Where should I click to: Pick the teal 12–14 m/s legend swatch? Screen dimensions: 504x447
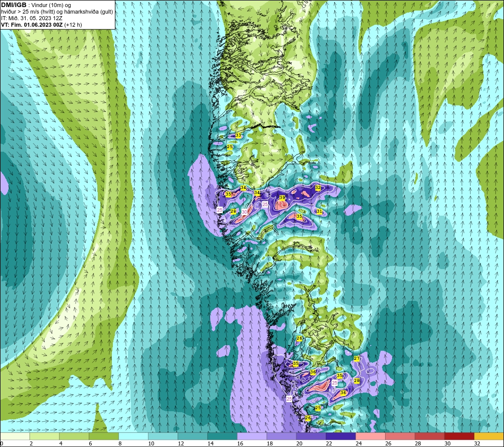193,436
